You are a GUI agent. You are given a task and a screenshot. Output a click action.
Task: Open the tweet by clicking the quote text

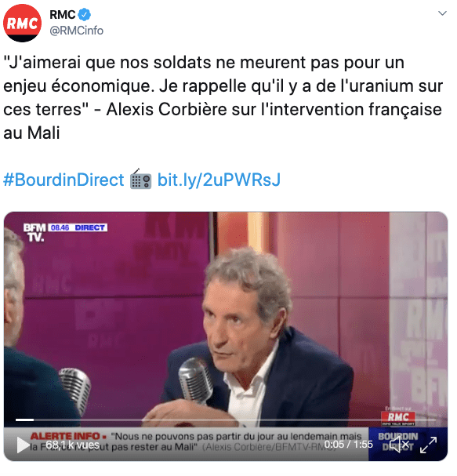coord(223,97)
